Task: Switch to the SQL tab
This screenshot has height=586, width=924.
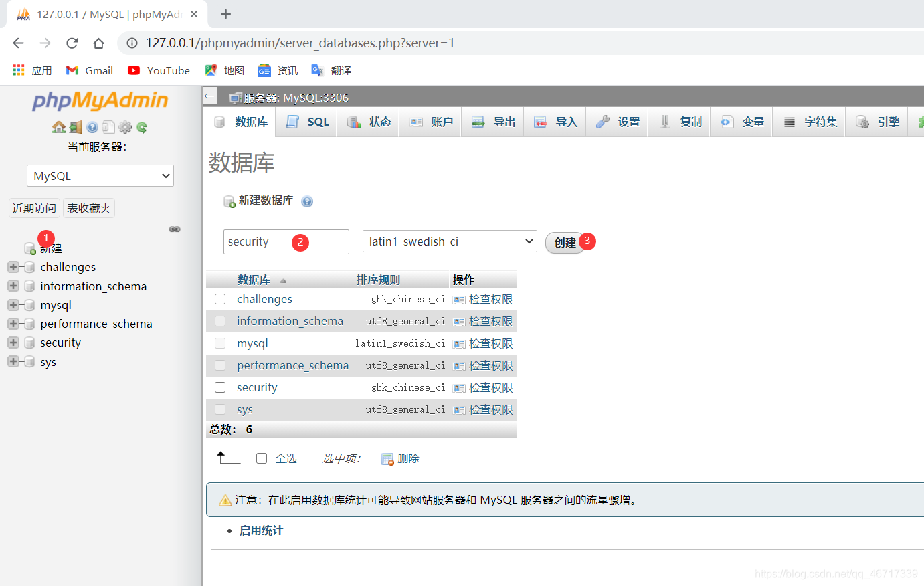Action: (x=306, y=122)
